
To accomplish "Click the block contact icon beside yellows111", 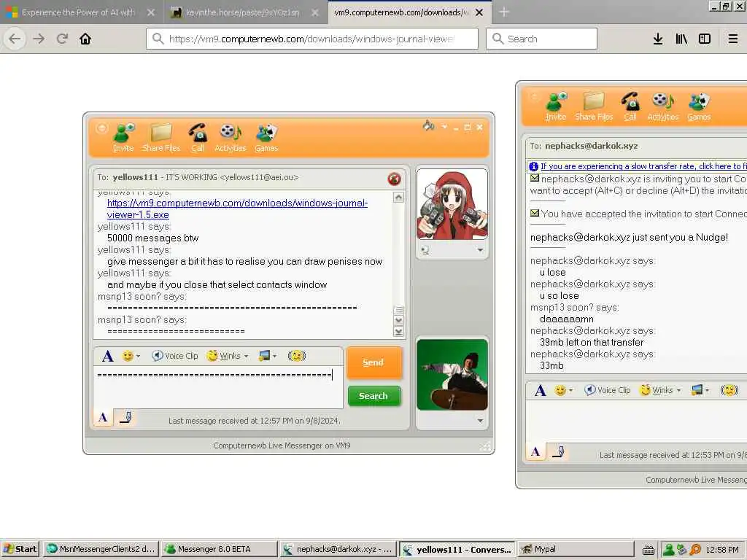I will pos(394,179).
